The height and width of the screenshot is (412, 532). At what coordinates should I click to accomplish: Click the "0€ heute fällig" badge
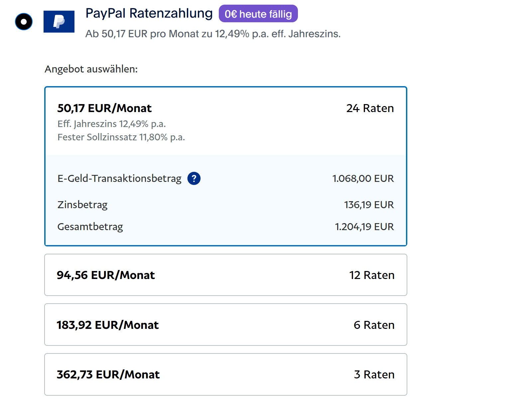258,14
